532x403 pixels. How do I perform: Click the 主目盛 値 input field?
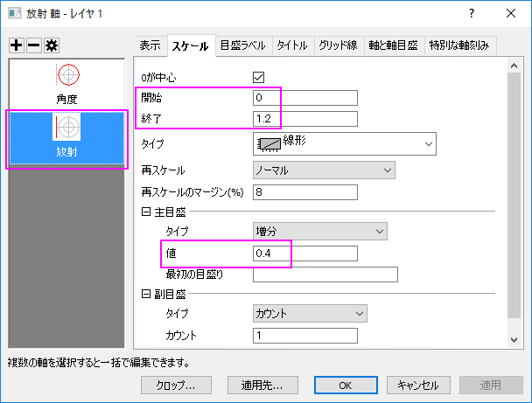pyautogui.click(x=305, y=254)
